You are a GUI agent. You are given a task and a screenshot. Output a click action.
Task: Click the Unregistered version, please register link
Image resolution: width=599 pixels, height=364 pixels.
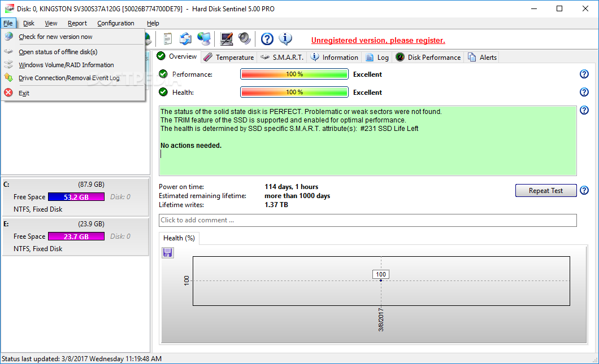tap(378, 40)
